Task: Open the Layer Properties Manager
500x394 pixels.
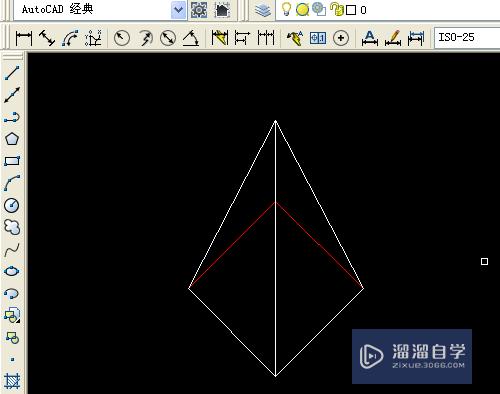Action: pos(263,10)
